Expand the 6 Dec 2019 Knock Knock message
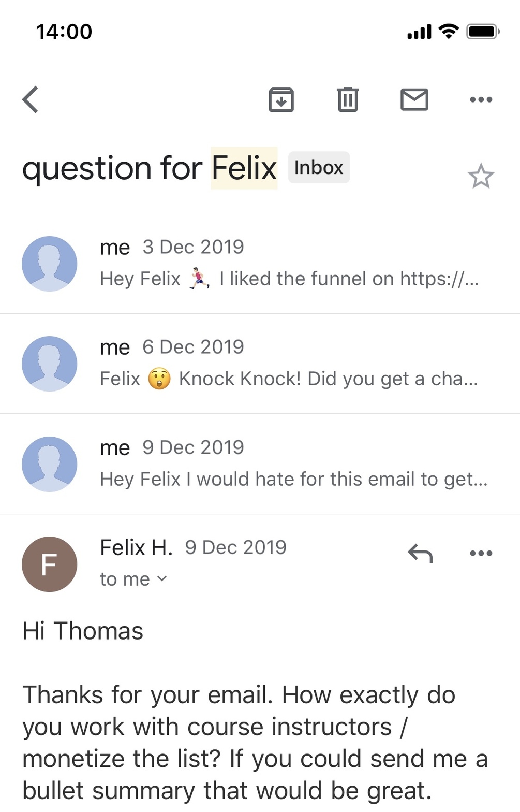Viewport: 520px width, 812px height. [290, 364]
